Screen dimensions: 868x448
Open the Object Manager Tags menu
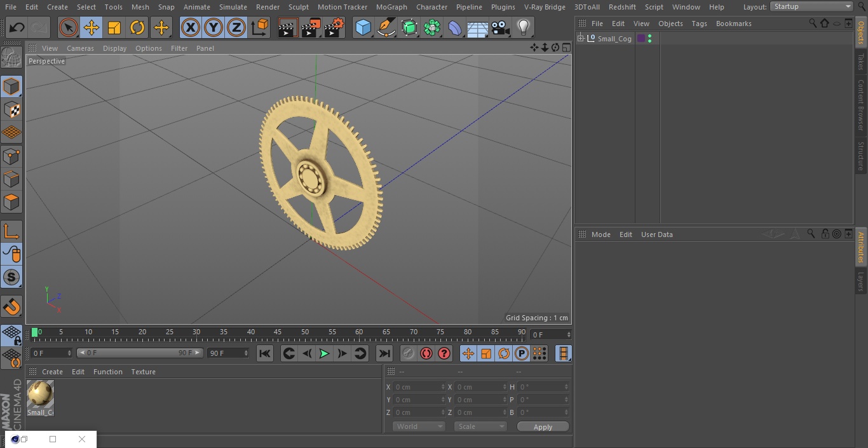click(x=699, y=24)
